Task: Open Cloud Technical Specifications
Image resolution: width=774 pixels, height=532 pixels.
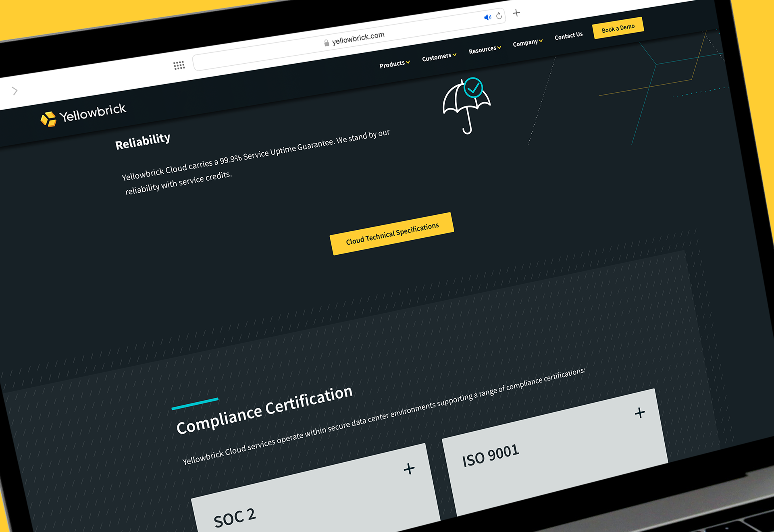Action: click(x=392, y=234)
